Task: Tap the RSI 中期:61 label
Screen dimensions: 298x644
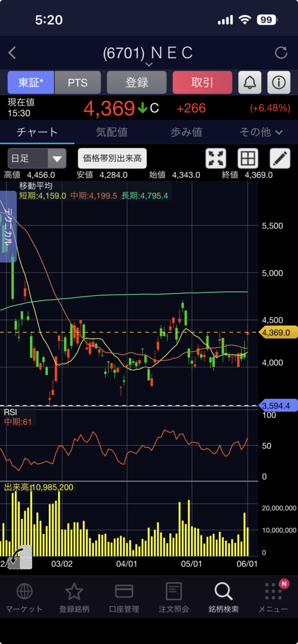Action: click(x=18, y=422)
